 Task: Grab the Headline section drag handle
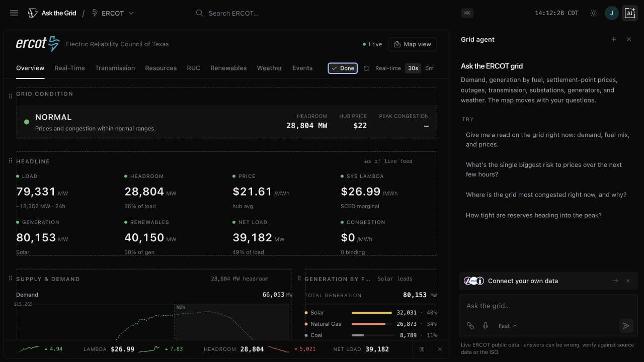(11, 161)
